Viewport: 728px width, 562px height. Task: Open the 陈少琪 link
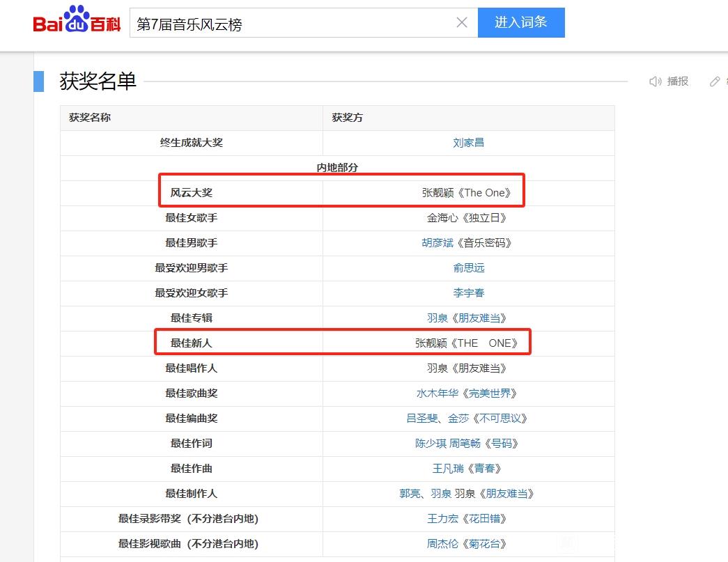(431, 443)
